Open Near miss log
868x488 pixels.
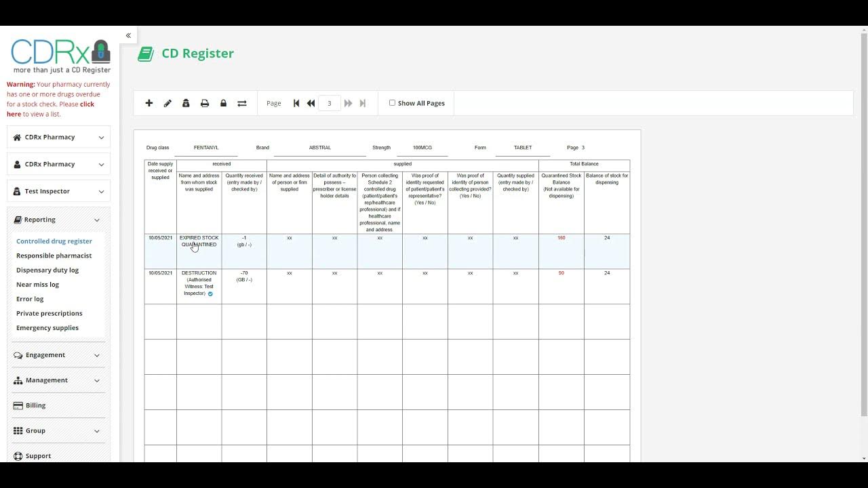37,285
